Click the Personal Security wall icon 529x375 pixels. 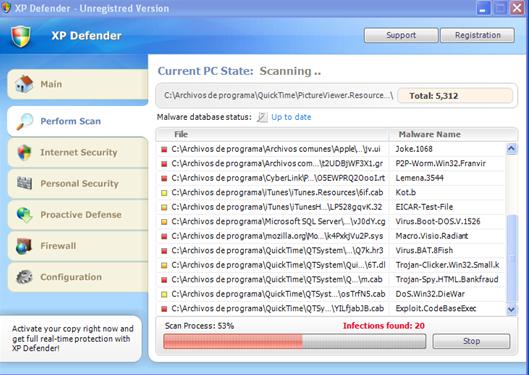point(24,183)
